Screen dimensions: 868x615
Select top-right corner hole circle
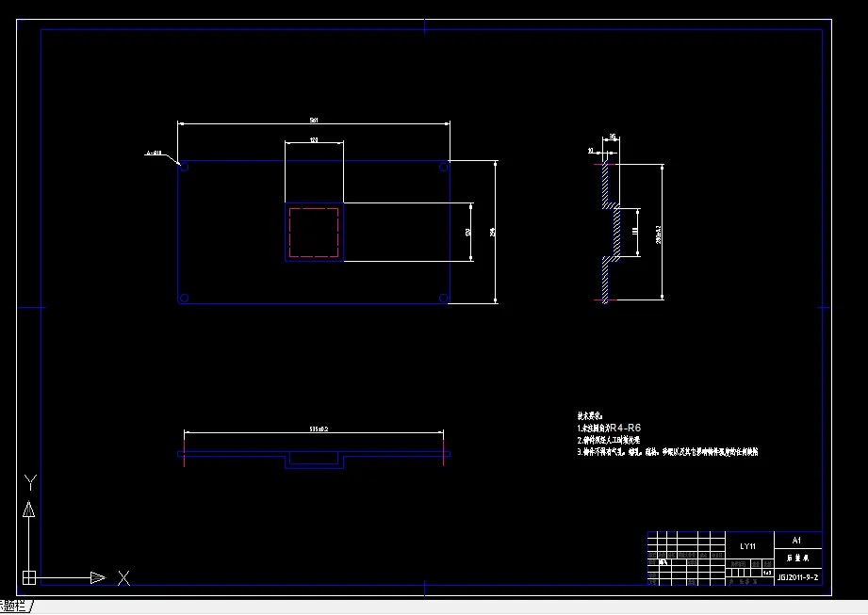tap(443, 167)
